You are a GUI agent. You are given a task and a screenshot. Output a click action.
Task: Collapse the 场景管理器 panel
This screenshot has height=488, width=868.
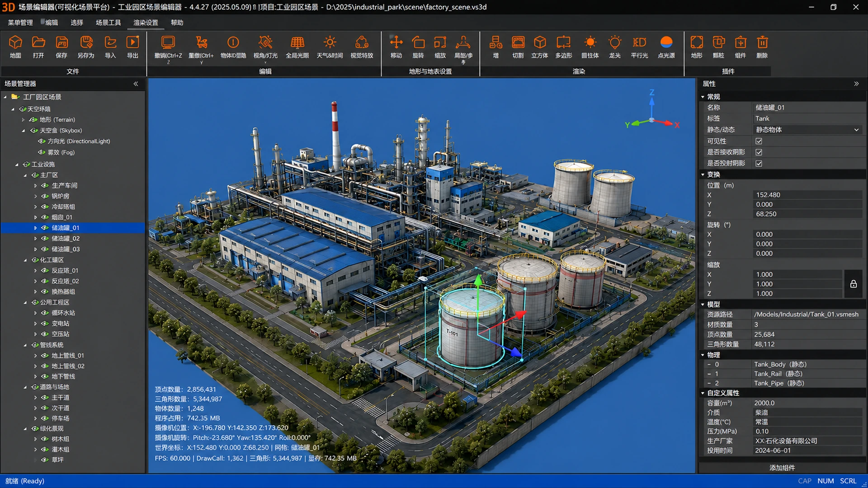tap(136, 84)
